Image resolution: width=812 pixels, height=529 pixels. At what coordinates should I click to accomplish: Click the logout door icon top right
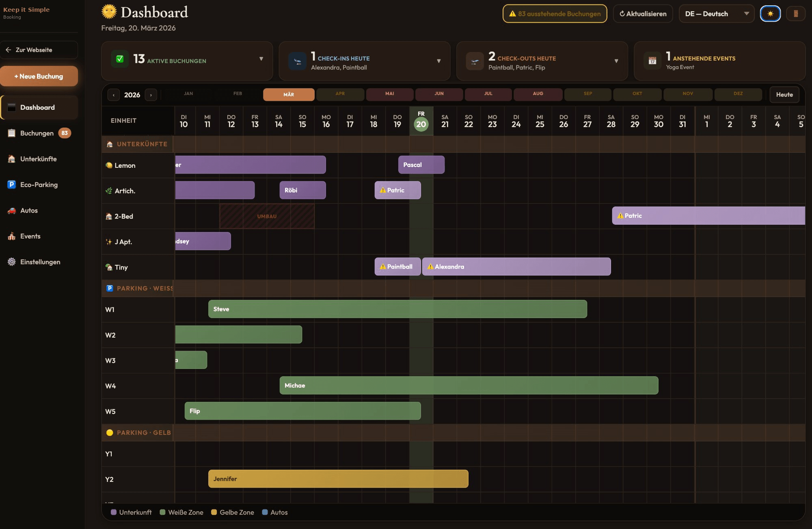click(x=795, y=14)
